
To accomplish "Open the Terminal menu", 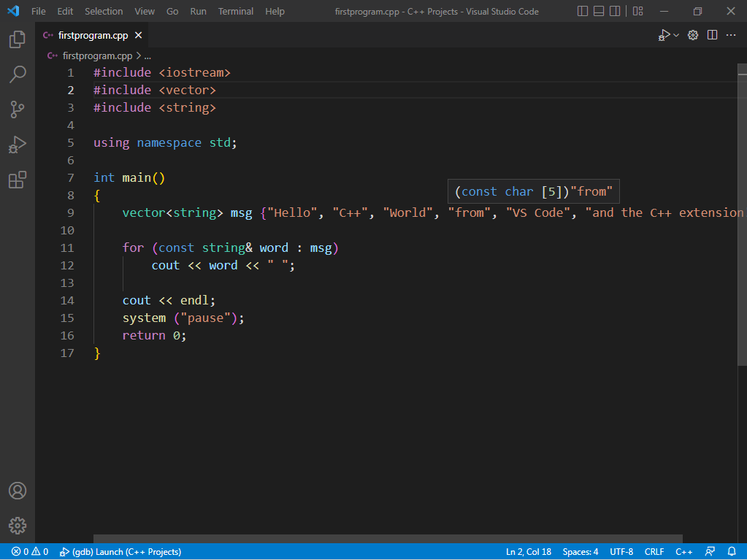I will tap(236, 11).
